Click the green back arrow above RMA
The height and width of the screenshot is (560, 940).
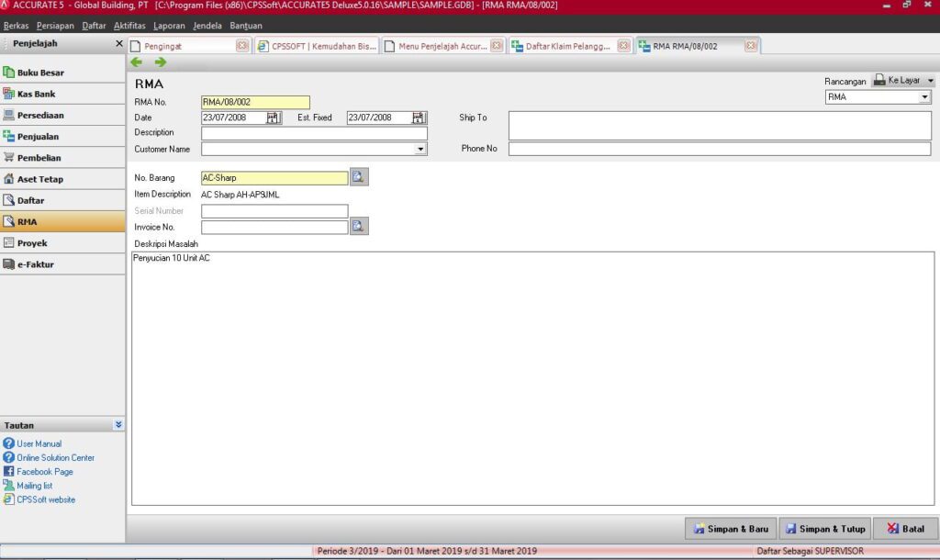pyautogui.click(x=137, y=62)
